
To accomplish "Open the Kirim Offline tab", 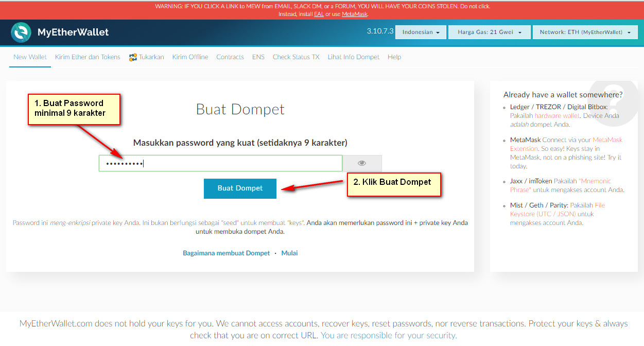I will tap(190, 57).
